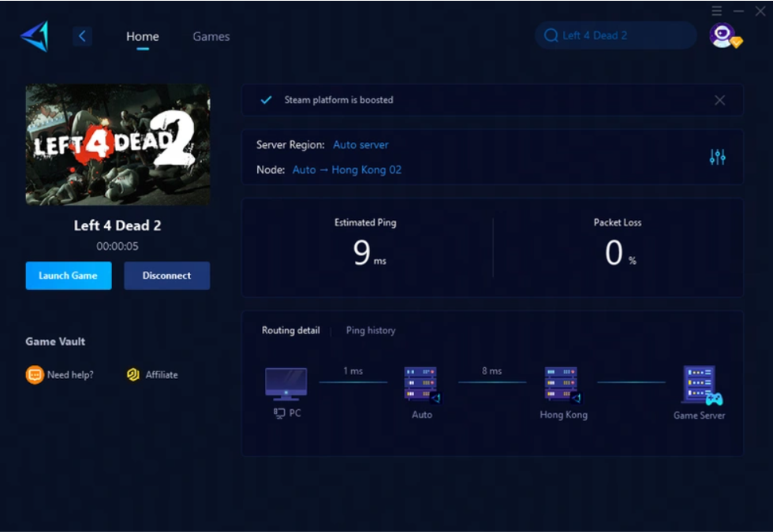This screenshot has height=532, width=773.
Task: Click the Game Server label
Action: pos(699,415)
